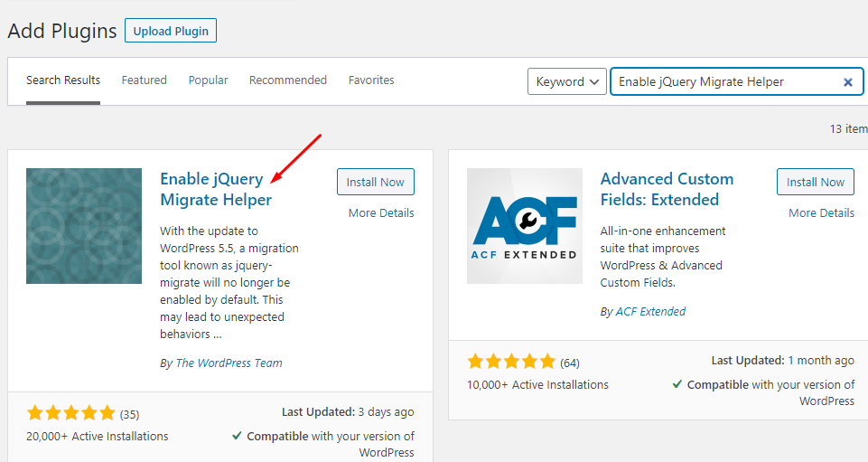Click the Upload Plugin button

tap(171, 31)
